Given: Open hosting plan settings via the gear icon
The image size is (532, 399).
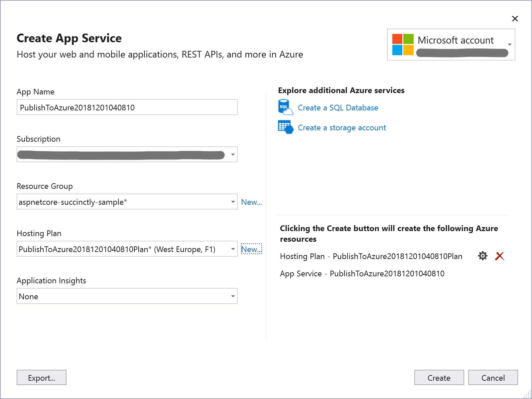Looking at the screenshot, I should point(482,256).
